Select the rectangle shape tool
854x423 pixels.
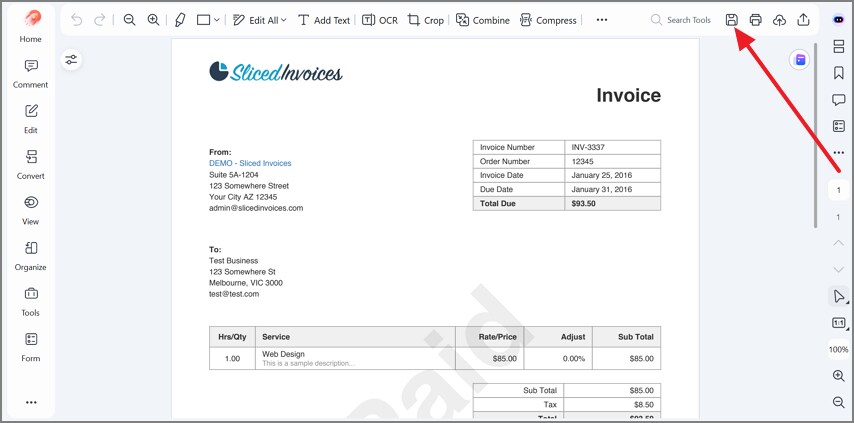coord(204,20)
